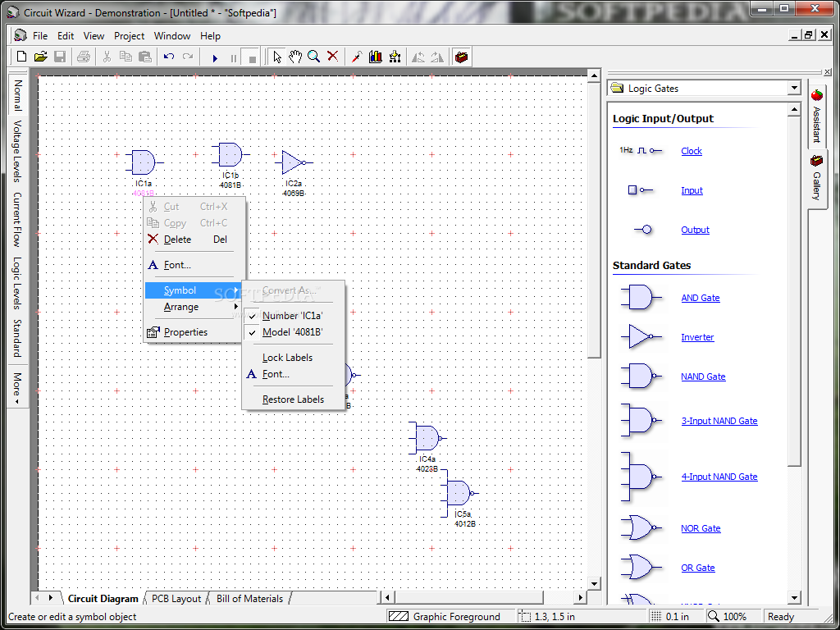Click the first rotate/flip toolbar icon
The width and height of the screenshot is (840, 630).
point(418,57)
